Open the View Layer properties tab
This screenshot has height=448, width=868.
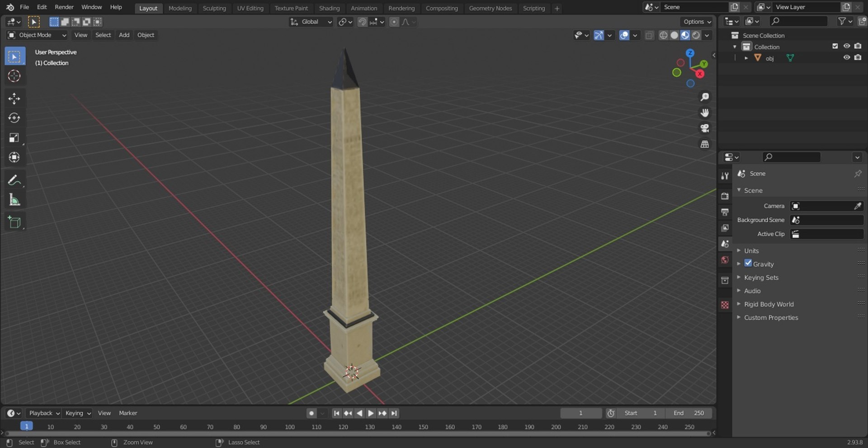pos(725,228)
